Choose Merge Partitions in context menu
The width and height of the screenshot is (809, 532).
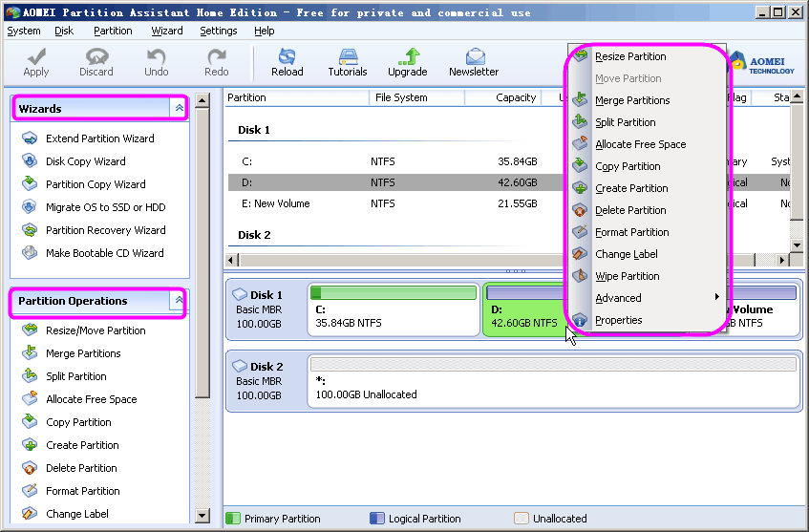[647, 100]
